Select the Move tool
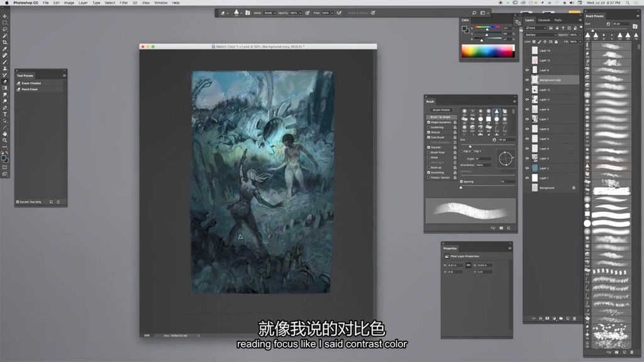The width and height of the screenshot is (644, 362). click(x=5, y=16)
